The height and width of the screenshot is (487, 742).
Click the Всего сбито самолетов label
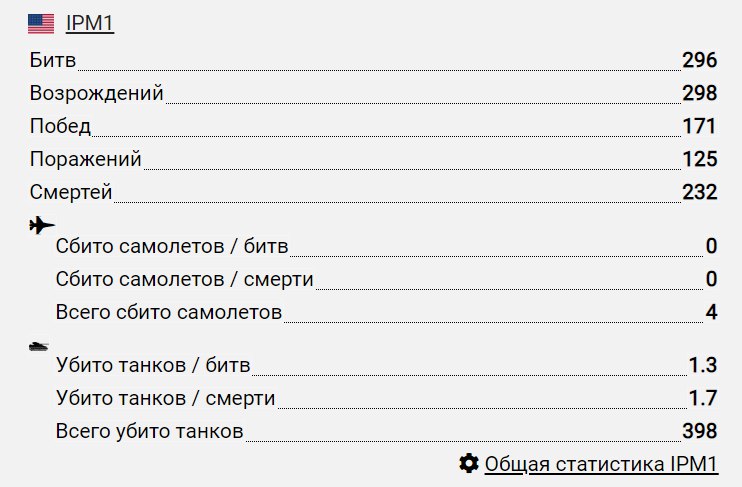tap(169, 313)
